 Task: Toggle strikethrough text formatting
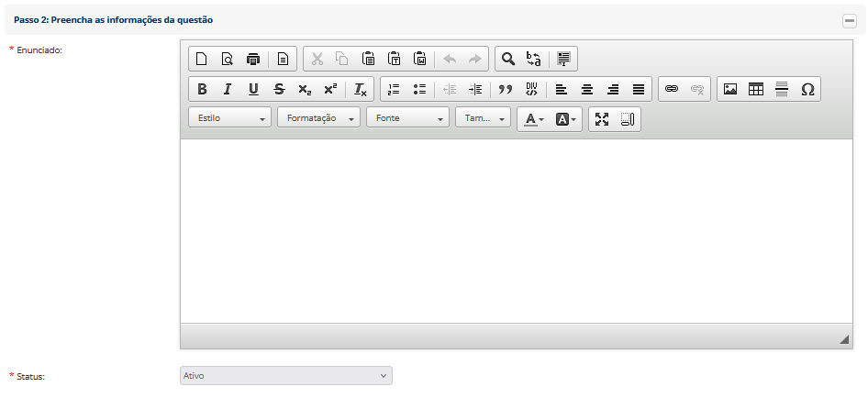click(x=279, y=89)
